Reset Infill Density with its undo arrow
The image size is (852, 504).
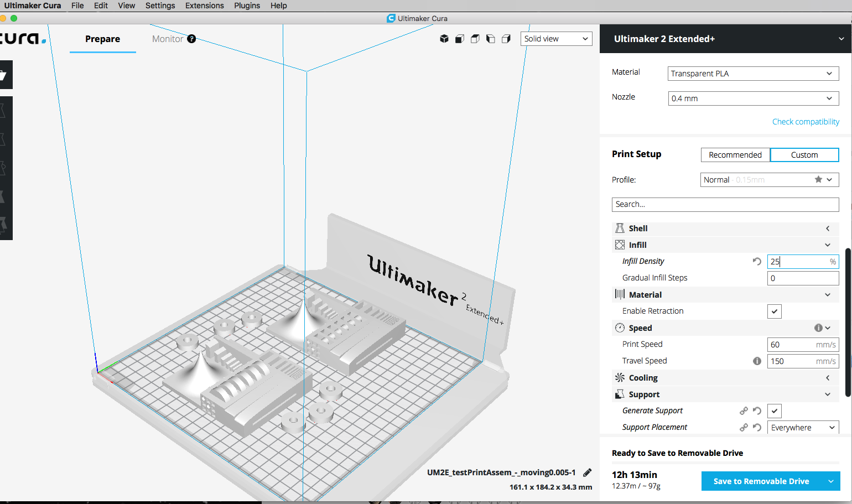(x=757, y=261)
